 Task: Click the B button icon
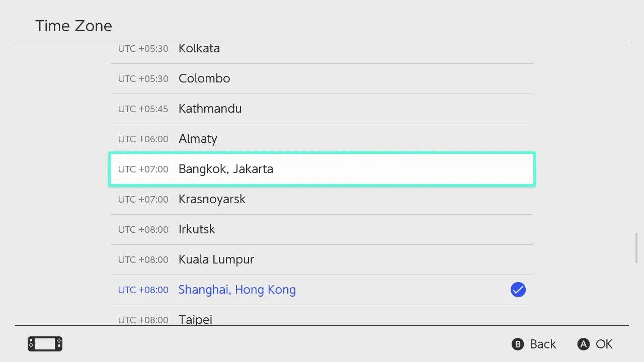tap(518, 344)
